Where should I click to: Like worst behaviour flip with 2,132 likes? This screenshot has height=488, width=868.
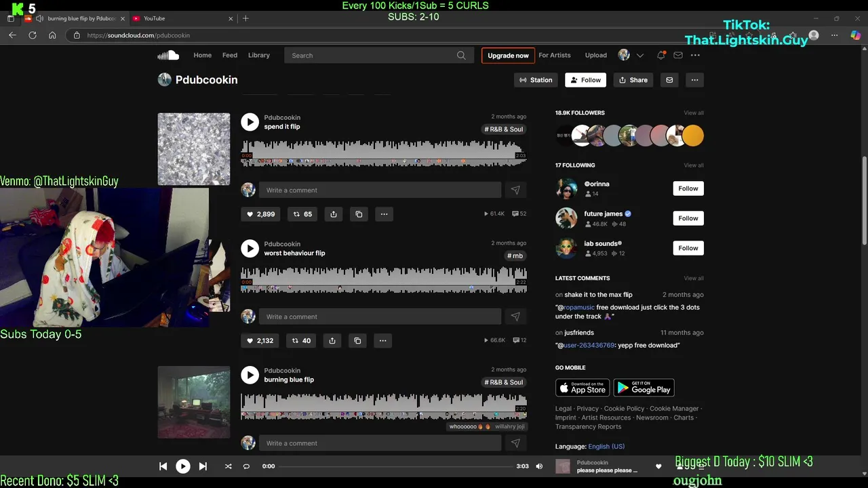coord(260,341)
